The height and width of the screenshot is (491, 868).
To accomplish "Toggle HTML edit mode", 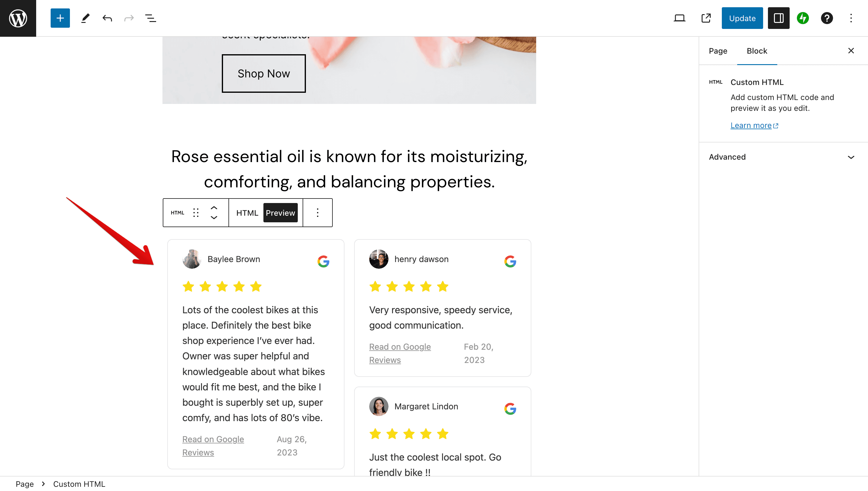I will pyautogui.click(x=247, y=212).
